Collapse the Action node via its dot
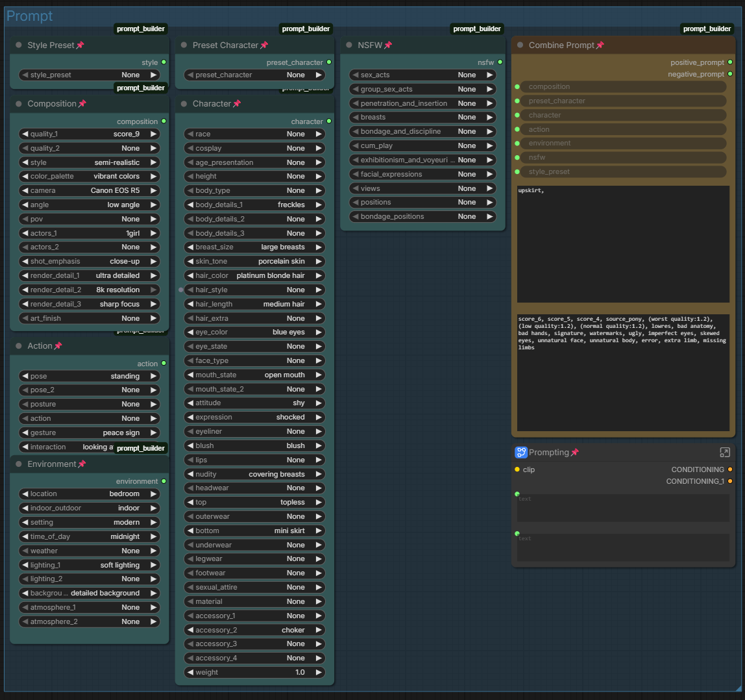 pos(19,345)
